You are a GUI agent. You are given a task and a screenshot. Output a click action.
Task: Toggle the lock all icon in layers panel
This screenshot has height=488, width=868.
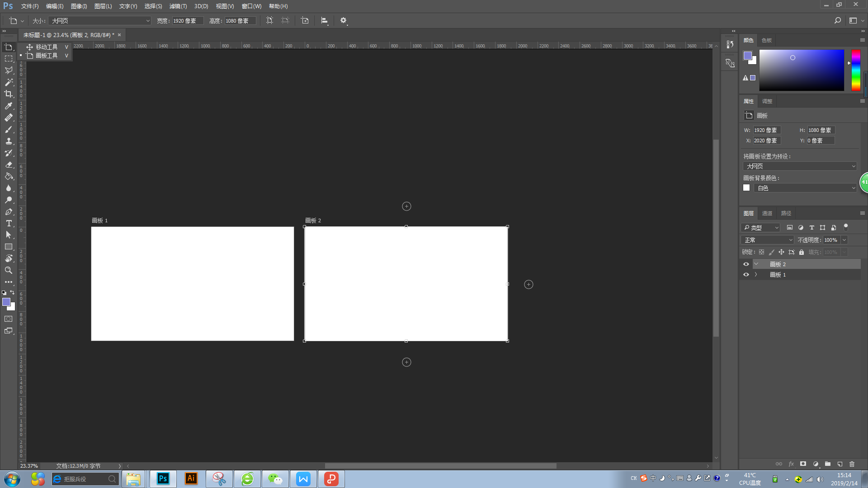click(802, 252)
